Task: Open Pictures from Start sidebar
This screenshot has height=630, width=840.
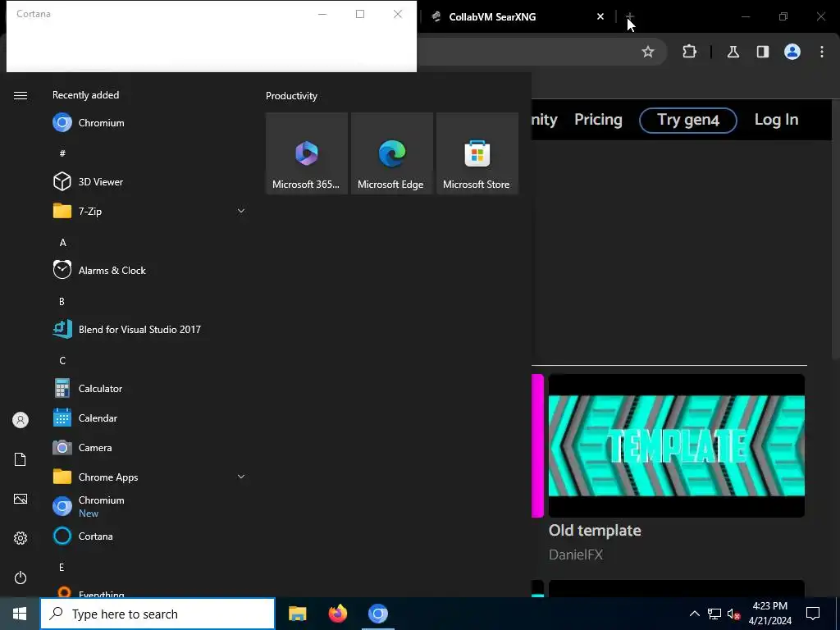Action: (x=21, y=499)
